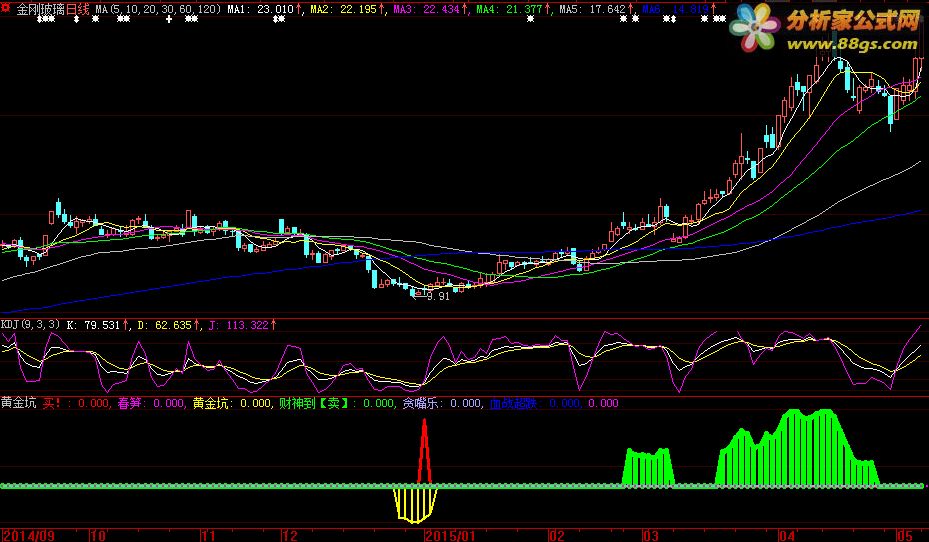Click the 11 month marker on the axis

click(208, 535)
